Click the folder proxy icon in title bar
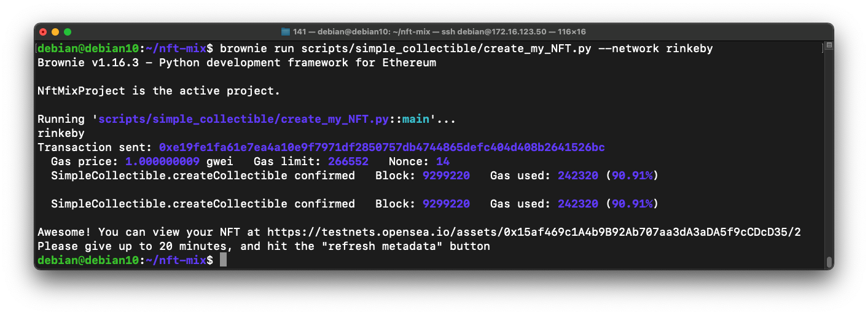868x315 pixels. tap(285, 31)
